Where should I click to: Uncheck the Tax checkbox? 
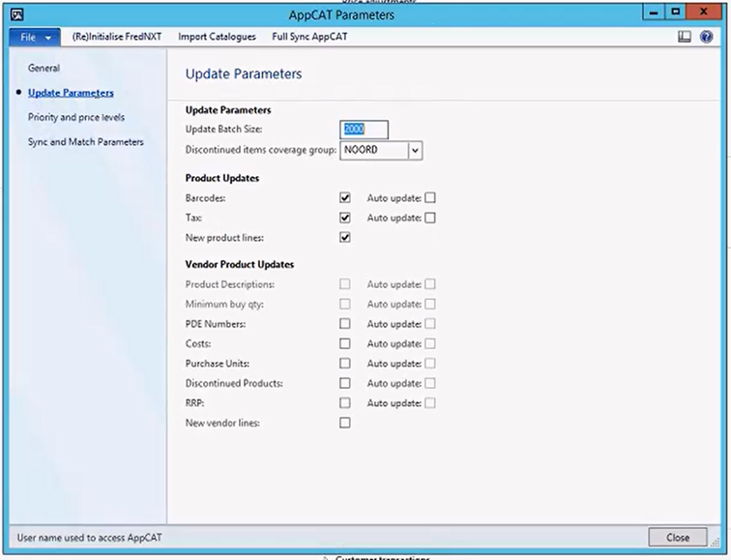click(345, 218)
